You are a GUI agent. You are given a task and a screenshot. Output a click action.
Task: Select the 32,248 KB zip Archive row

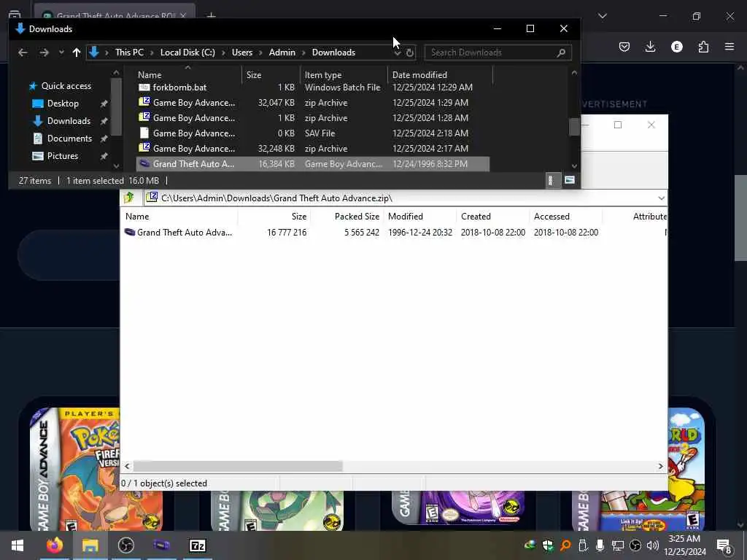point(312,149)
